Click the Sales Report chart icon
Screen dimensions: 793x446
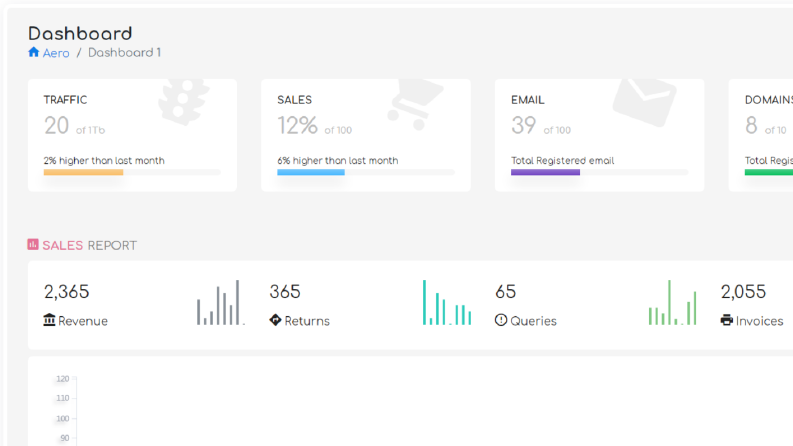(x=33, y=245)
